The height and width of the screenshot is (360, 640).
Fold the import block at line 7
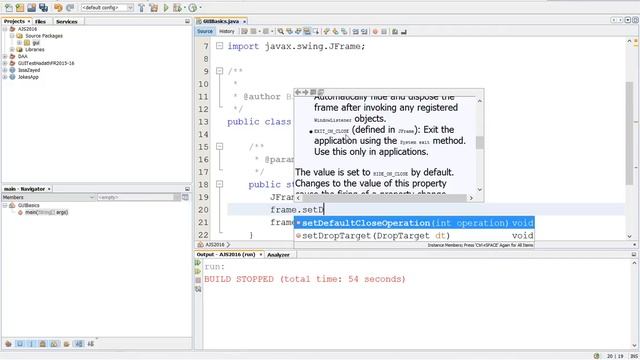click(x=220, y=46)
